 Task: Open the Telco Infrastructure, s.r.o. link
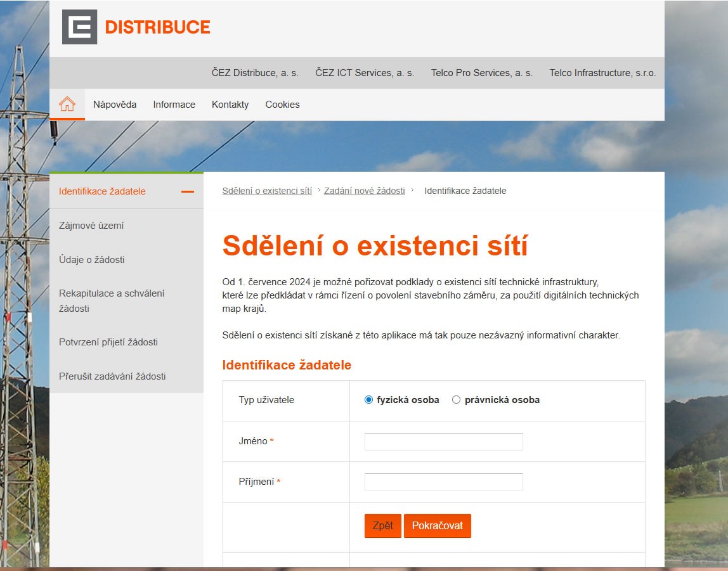coord(602,73)
